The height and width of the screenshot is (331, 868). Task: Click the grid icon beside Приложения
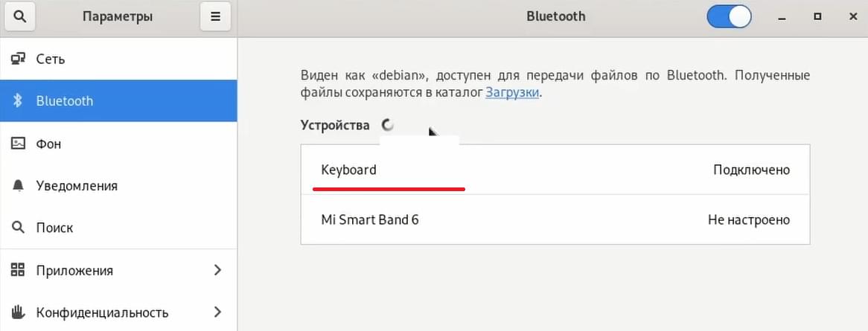(x=19, y=270)
